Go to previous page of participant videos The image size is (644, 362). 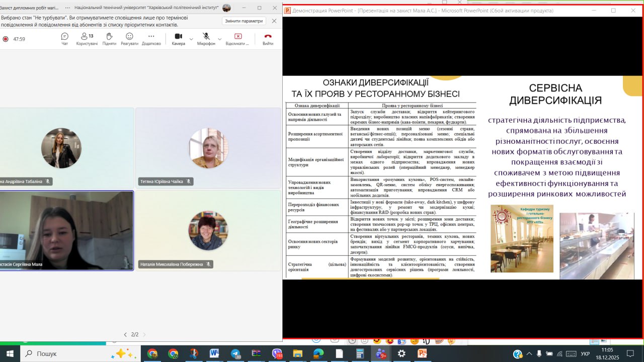pos(125,334)
